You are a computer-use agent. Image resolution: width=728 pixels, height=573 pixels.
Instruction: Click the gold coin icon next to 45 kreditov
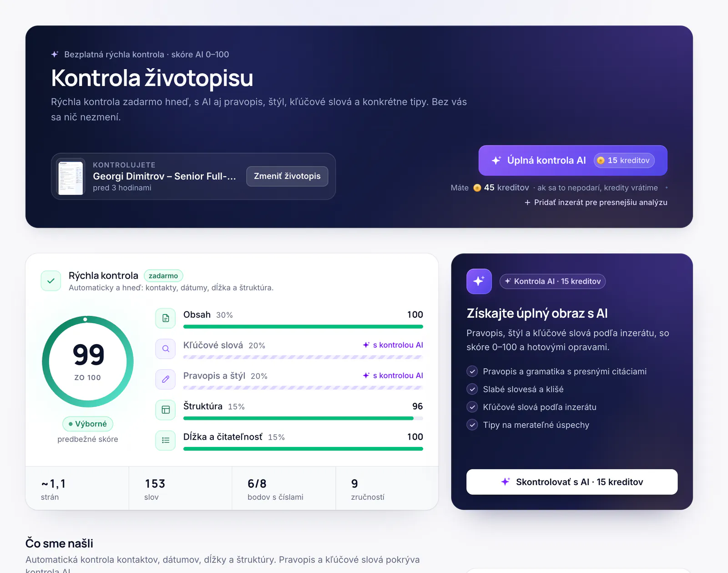(477, 188)
